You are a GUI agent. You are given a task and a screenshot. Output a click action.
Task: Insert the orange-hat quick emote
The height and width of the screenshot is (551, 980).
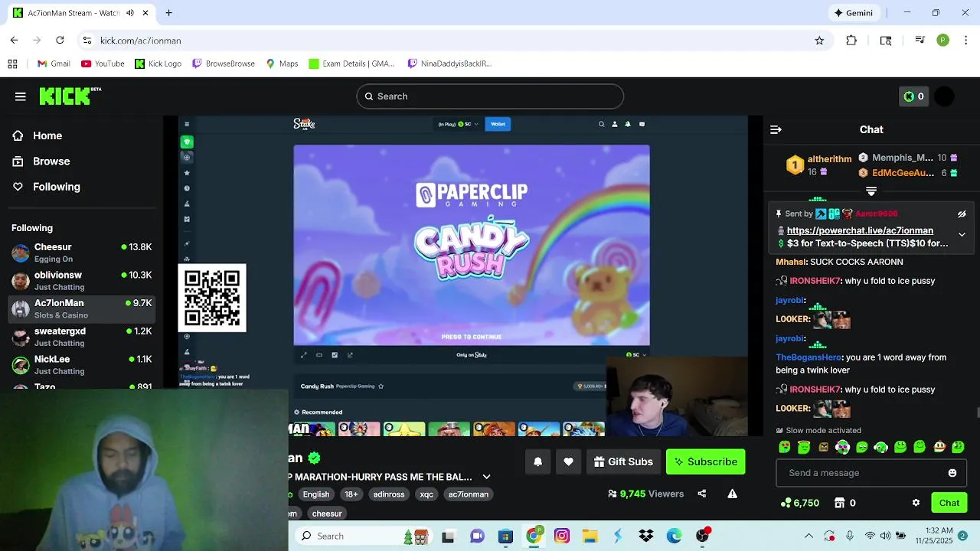point(939,447)
